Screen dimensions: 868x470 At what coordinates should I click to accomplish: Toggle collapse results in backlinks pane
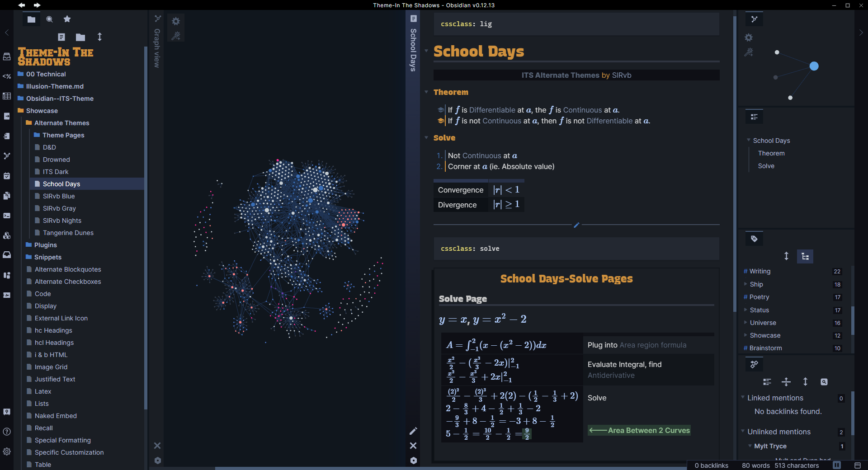click(x=767, y=382)
